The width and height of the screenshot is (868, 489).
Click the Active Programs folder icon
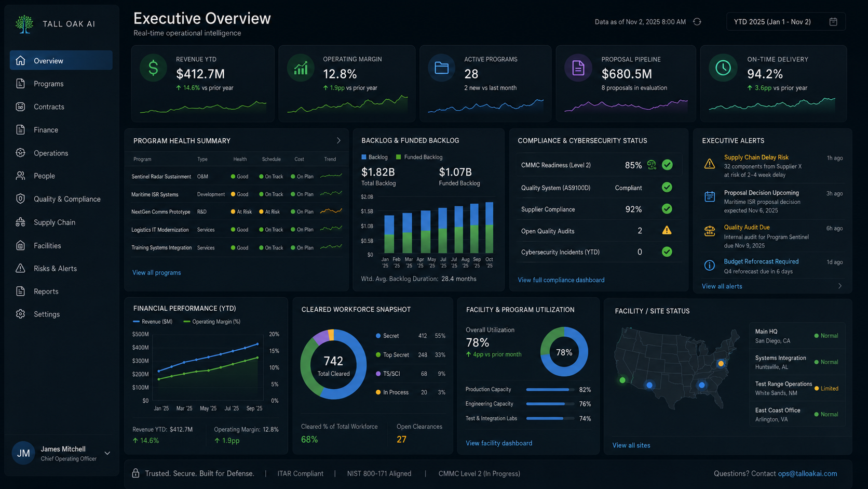[x=442, y=68]
